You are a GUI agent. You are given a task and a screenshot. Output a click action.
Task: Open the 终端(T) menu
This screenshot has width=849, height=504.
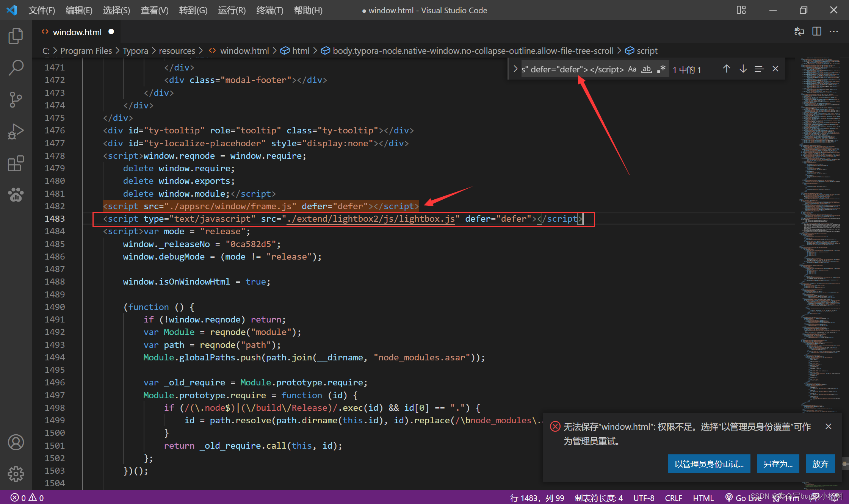(x=269, y=10)
